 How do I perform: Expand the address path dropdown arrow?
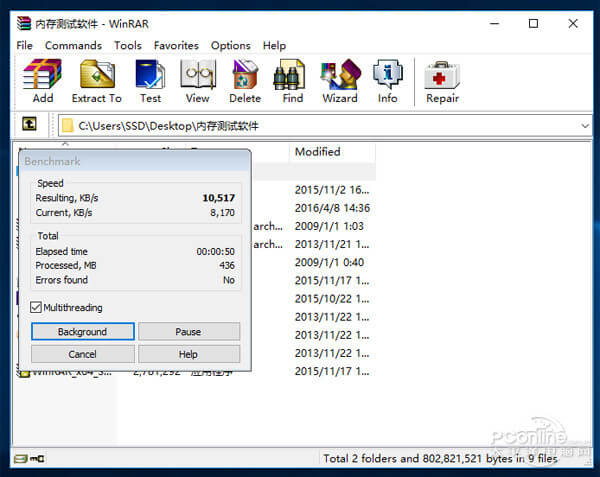584,126
